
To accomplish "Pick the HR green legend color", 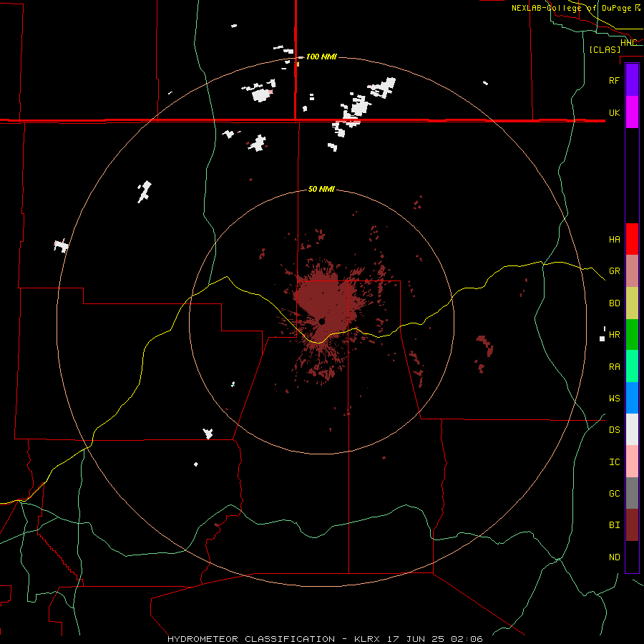I will (x=632, y=334).
